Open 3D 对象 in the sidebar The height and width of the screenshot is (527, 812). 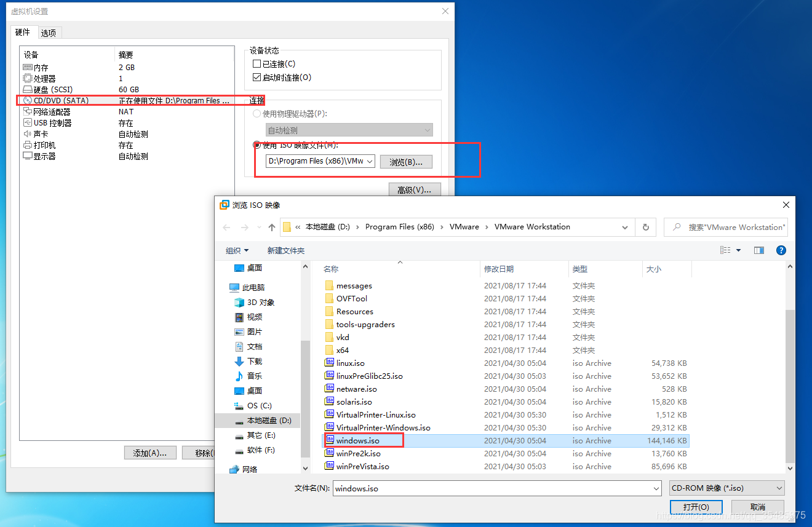[255, 303]
